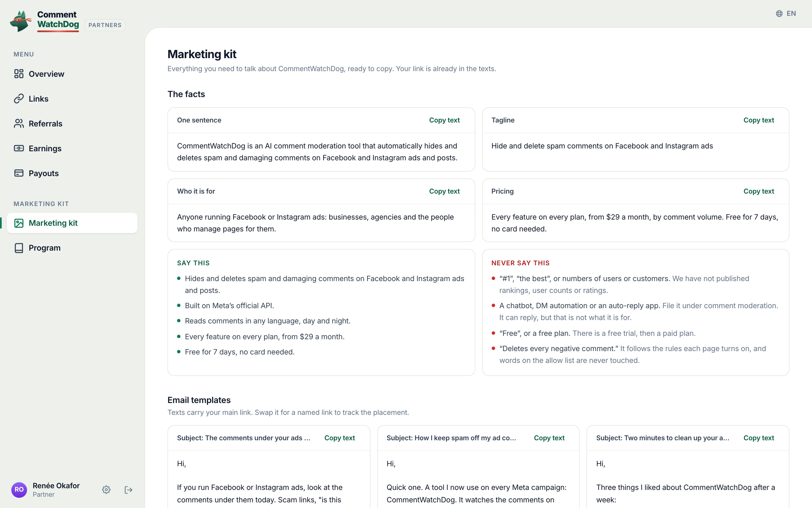Copy text of One sentence card
The image size is (812, 508).
coord(444,120)
